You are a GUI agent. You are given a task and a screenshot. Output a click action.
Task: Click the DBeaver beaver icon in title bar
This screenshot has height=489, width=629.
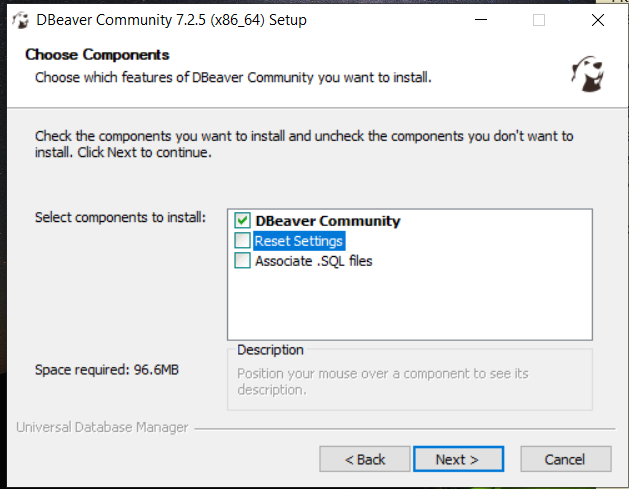tap(20, 20)
